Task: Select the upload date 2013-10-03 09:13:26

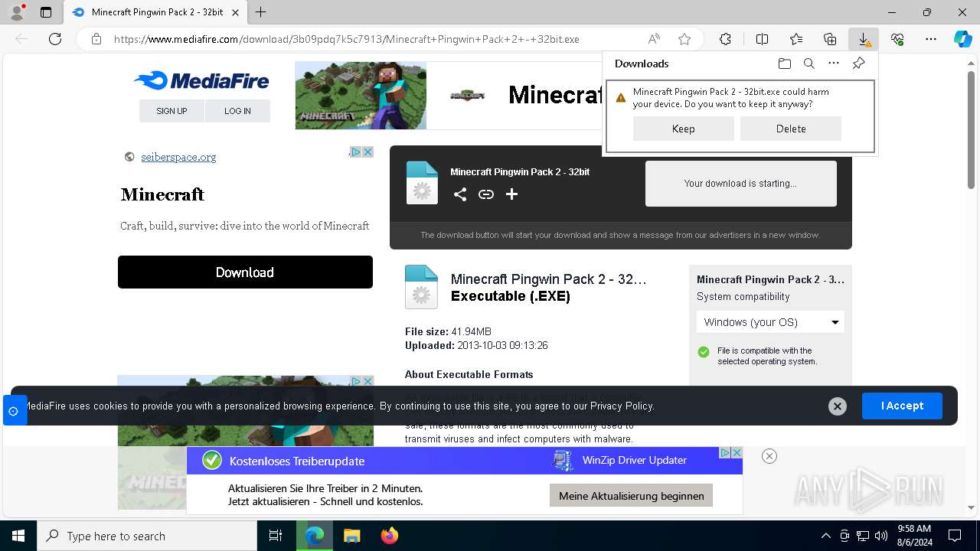Action: [502, 345]
